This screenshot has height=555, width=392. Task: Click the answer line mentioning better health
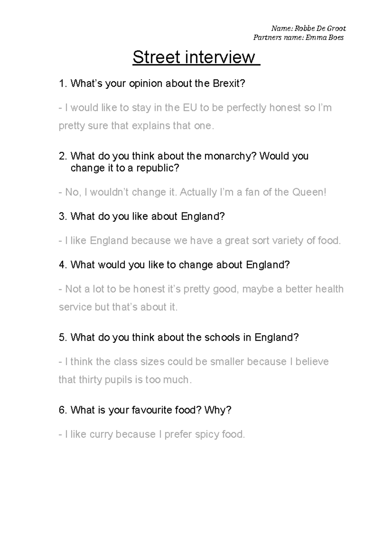point(201,289)
